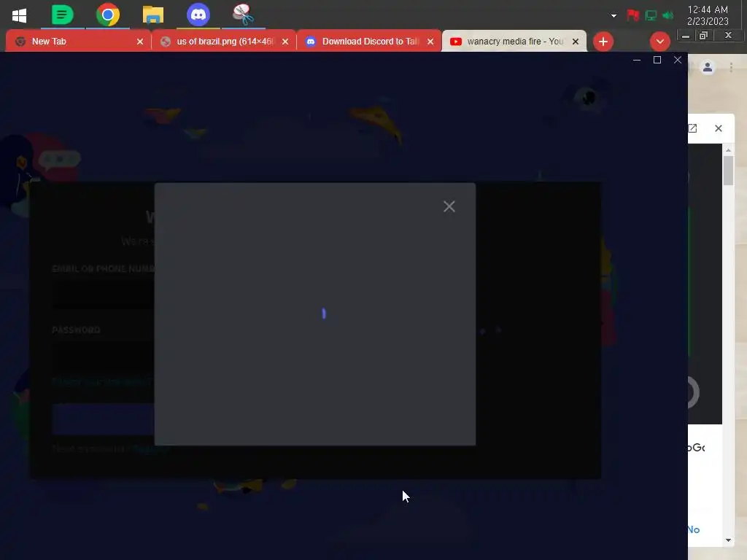Viewport: 747px width, 560px height.
Task: Open the Windows Start menu
Action: (19, 15)
